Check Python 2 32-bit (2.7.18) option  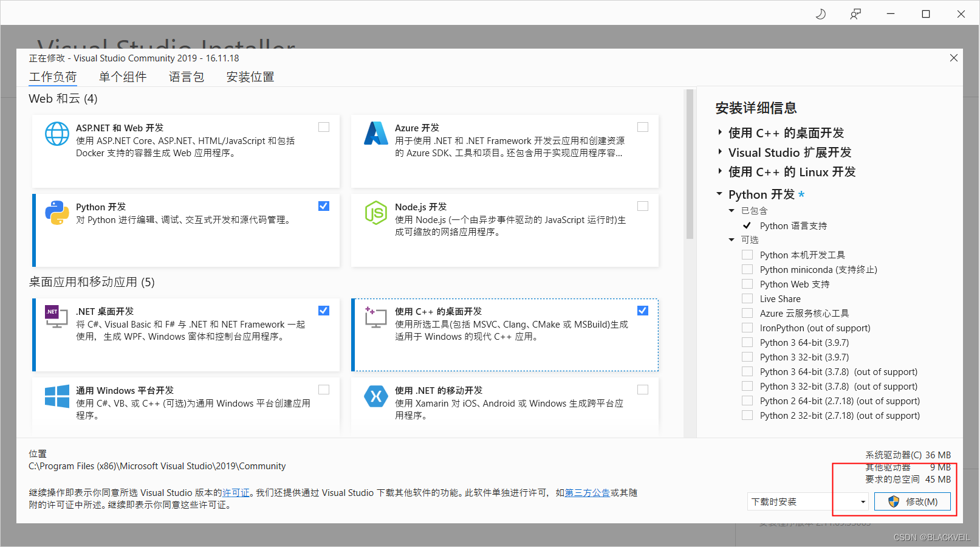click(747, 415)
